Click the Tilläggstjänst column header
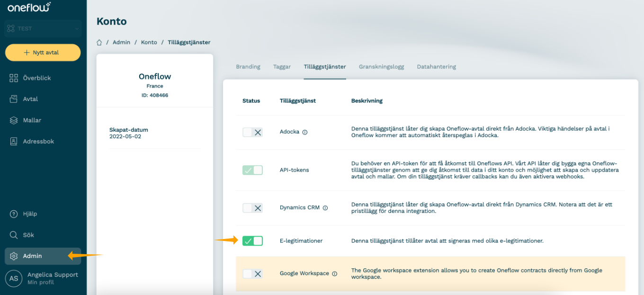Viewport: 644px width, 295px height. (297, 101)
